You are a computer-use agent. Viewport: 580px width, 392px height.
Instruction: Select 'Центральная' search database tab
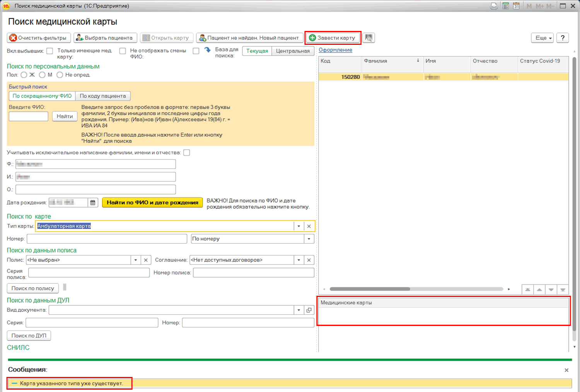(293, 51)
